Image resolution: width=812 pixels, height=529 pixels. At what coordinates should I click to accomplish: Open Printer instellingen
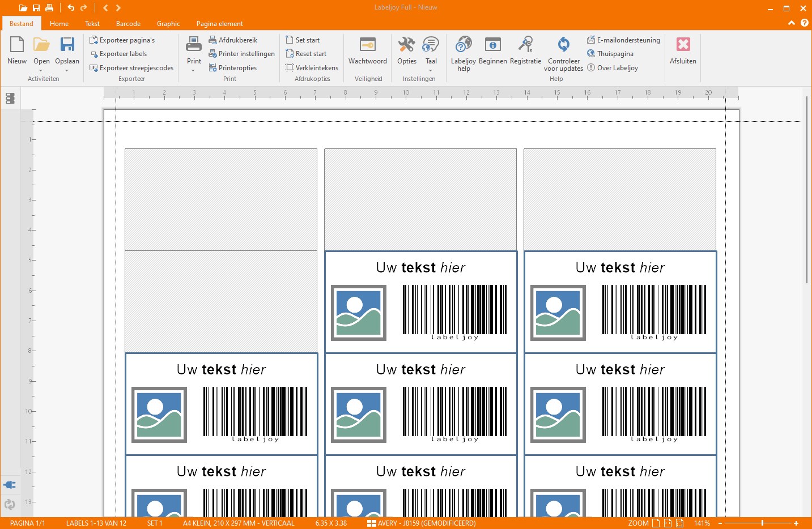click(241, 54)
